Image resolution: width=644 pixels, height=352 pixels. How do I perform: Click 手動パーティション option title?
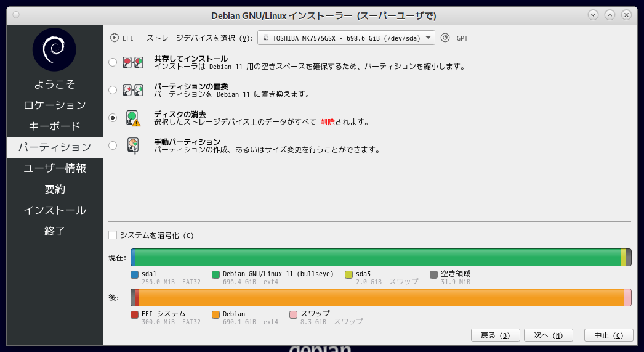pos(187,142)
